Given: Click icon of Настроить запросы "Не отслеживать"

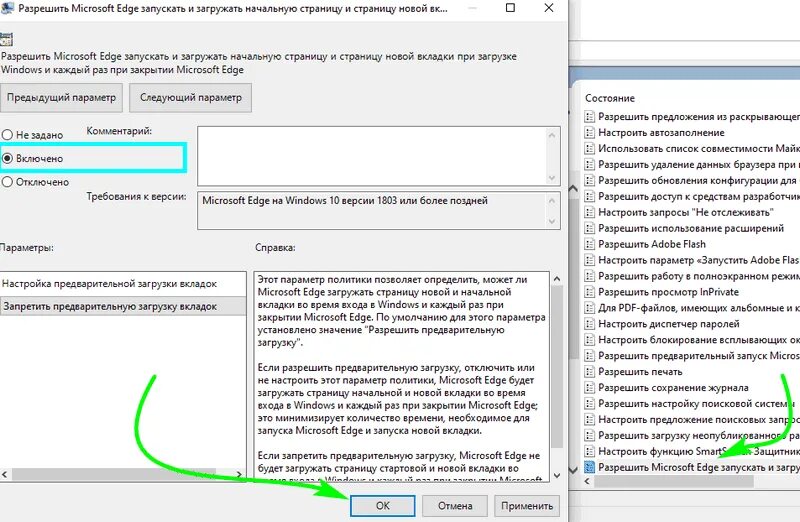Looking at the screenshot, I should 589,212.
